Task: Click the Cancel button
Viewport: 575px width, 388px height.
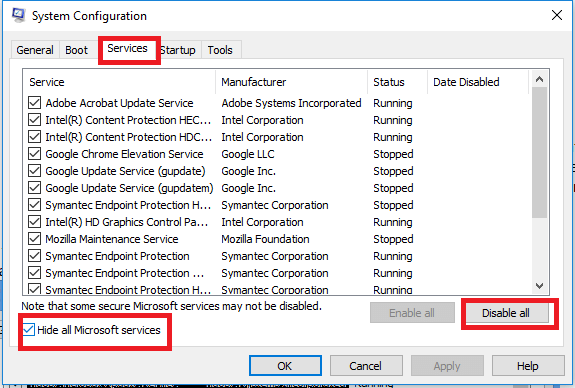Action: click(x=366, y=366)
